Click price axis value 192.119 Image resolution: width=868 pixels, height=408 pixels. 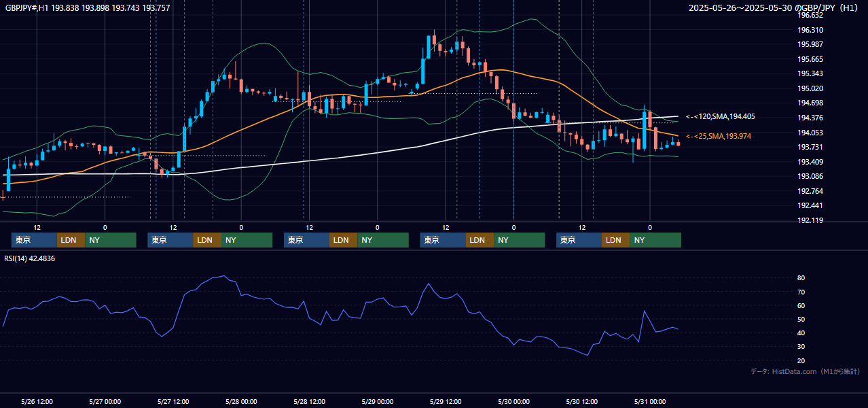coord(810,220)
